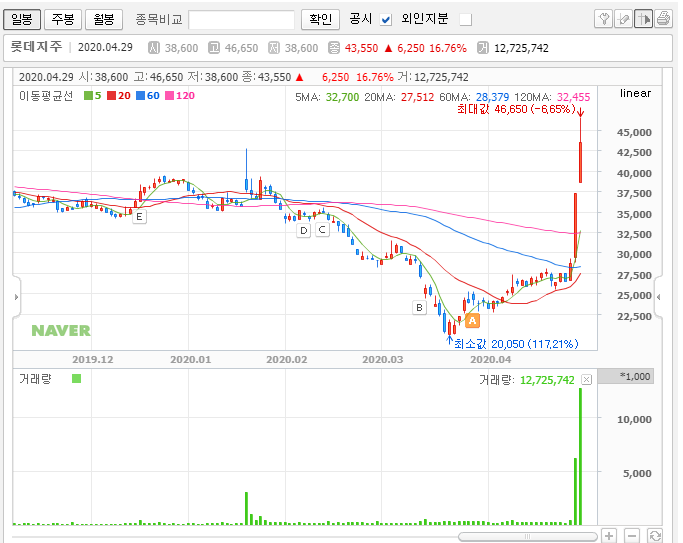Zoom out with the minus button

pos(632,536)
